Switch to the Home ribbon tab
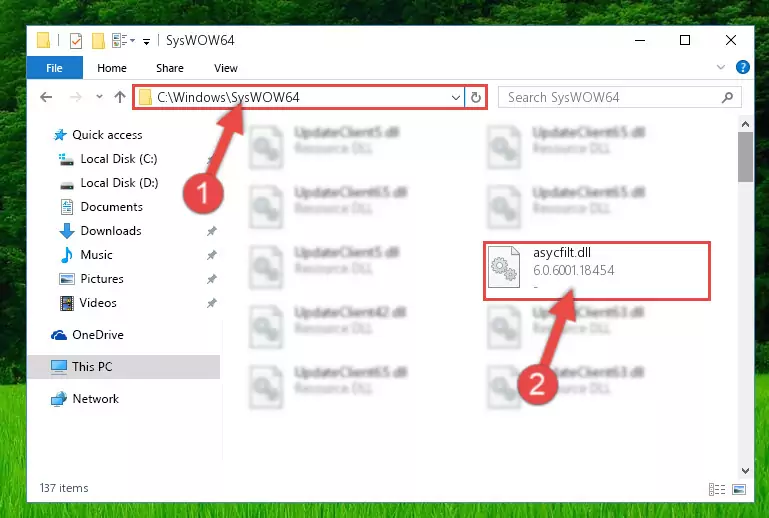 click(x=112, y=68)
